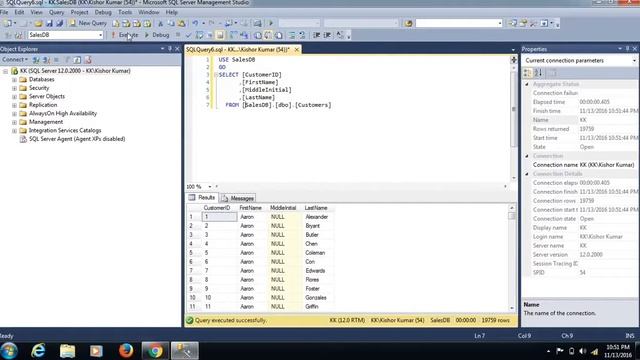
Task: Open the 100 % zoom dropdown
Action: (210, 187)
